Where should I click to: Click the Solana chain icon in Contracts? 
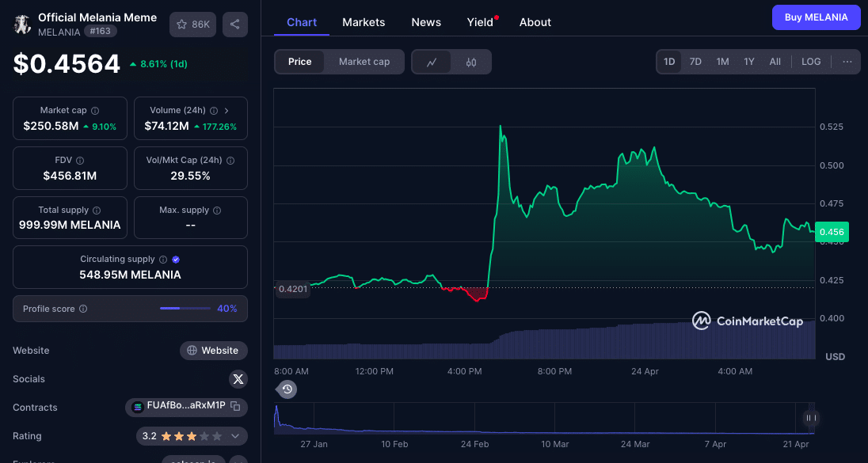click(137, 407)
